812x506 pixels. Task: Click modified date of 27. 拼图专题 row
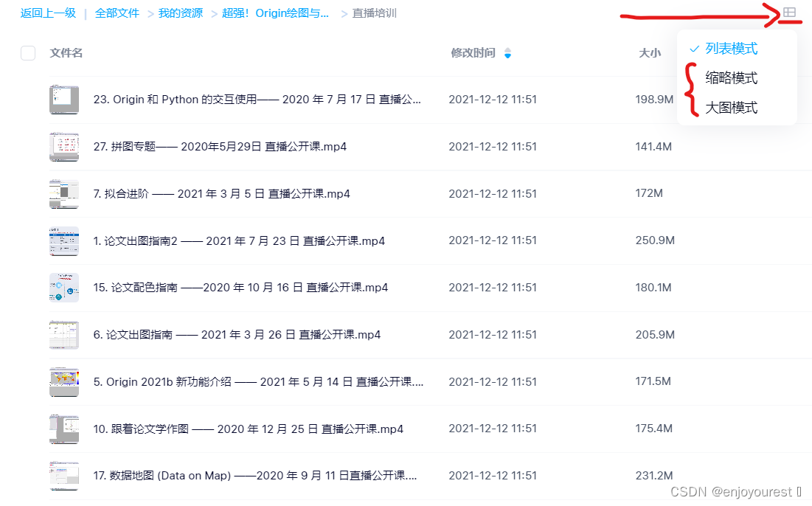pyautogui.click(x=493, y=147)
